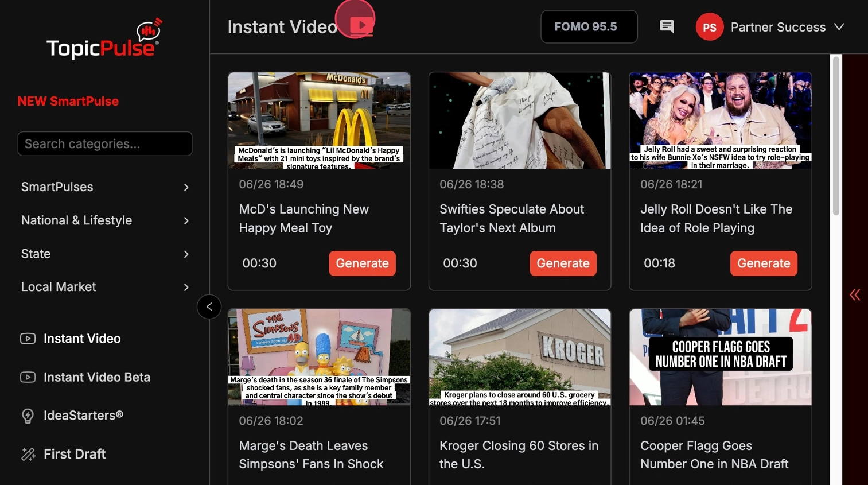This screenshot has height=485, width=868.
Task: Click the Instant Video page heading
Action: tap(282, 27)
